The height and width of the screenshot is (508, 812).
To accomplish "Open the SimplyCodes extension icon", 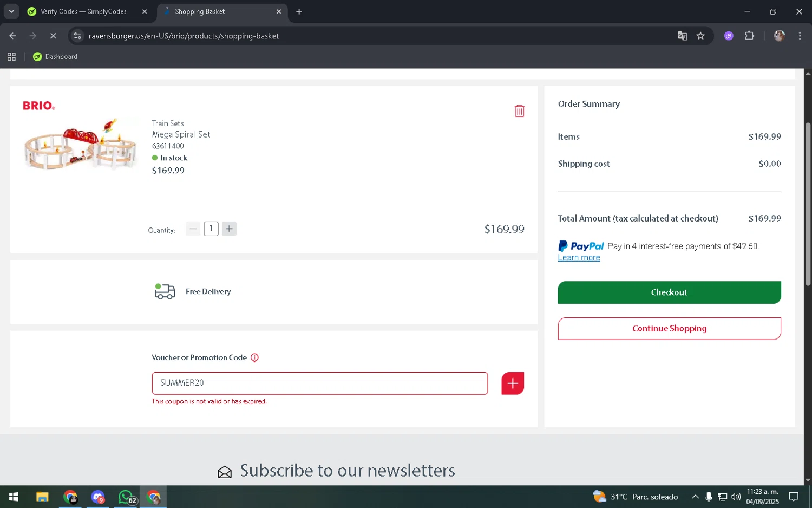I will click(729, 36).
